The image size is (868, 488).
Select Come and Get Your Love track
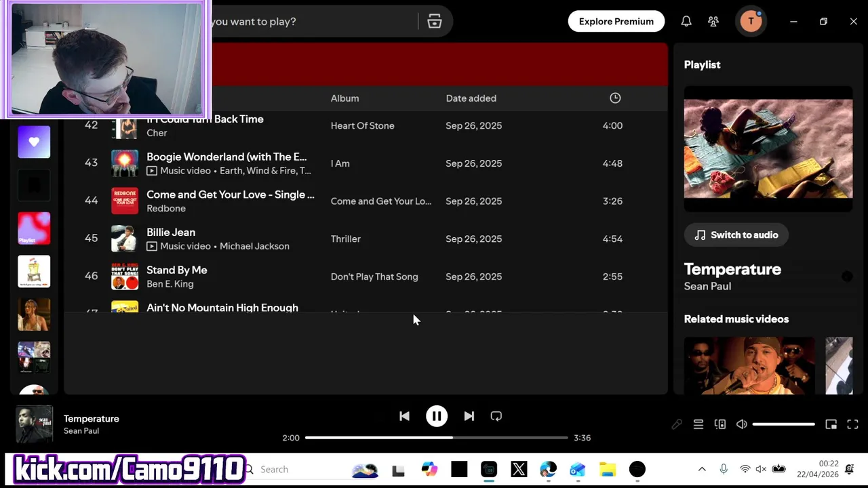tap(231, 195)
